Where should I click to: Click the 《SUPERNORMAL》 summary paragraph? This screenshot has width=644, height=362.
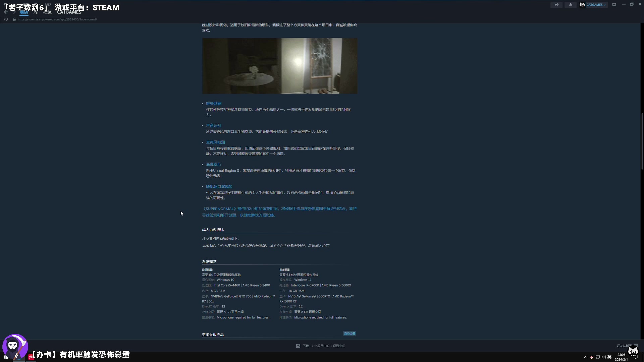pyautogui.click(x=279, y=212)
